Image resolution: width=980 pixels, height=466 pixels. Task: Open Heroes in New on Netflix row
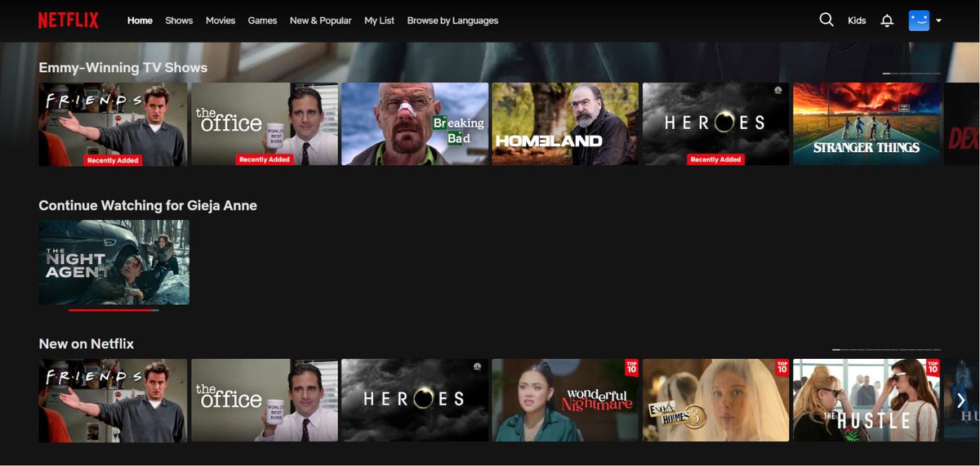click(415, 400)
